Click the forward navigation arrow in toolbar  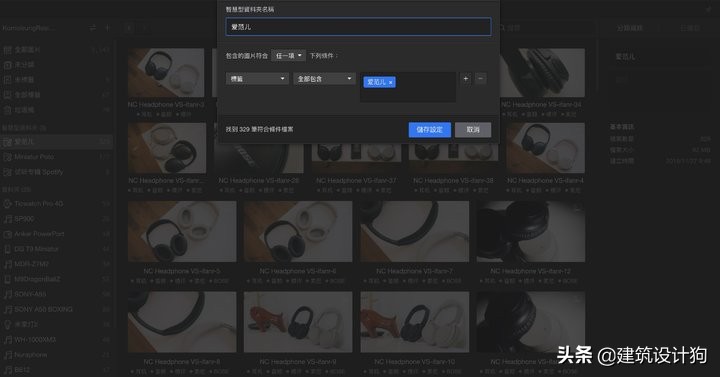(144, 28)
